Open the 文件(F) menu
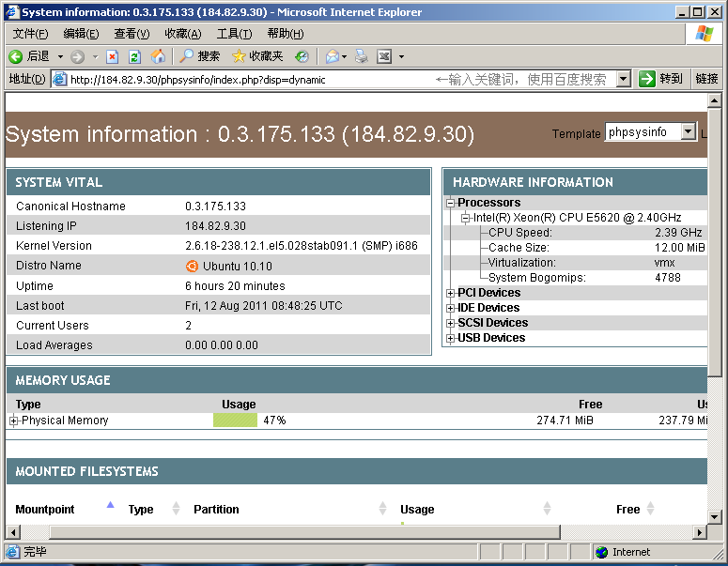Viewport: 728px width, 566px height. click(x=31, y=34)
